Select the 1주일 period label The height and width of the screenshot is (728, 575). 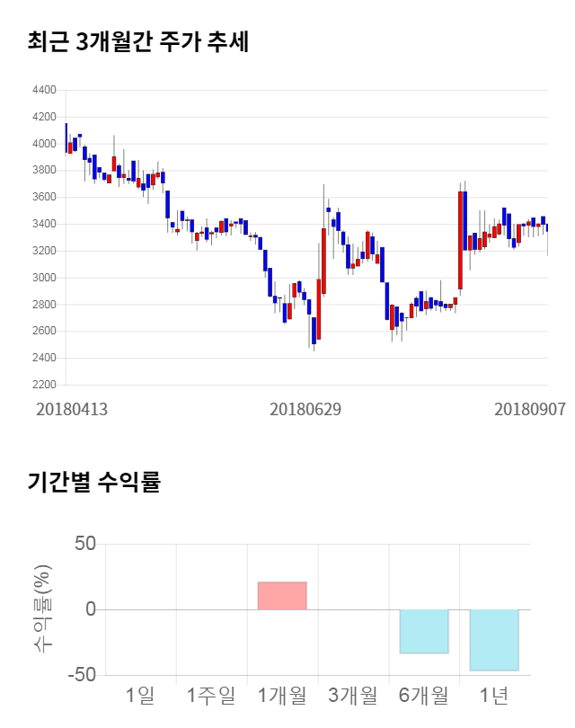[x=211, y=695]
